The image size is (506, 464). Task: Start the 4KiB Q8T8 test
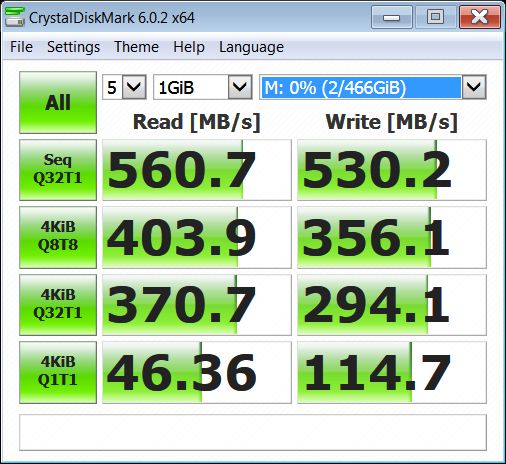click(58, 237)
